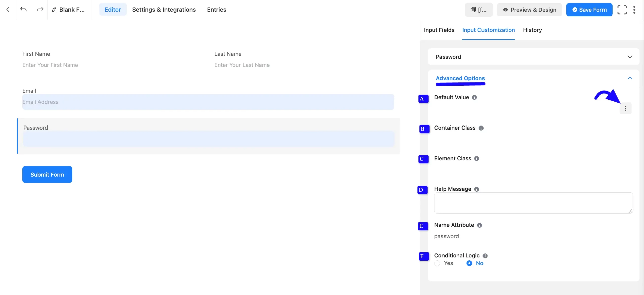Expand the Password section chevron
Image resolution: width=644 pixels, height=295 pixels.
pos(630,57)
